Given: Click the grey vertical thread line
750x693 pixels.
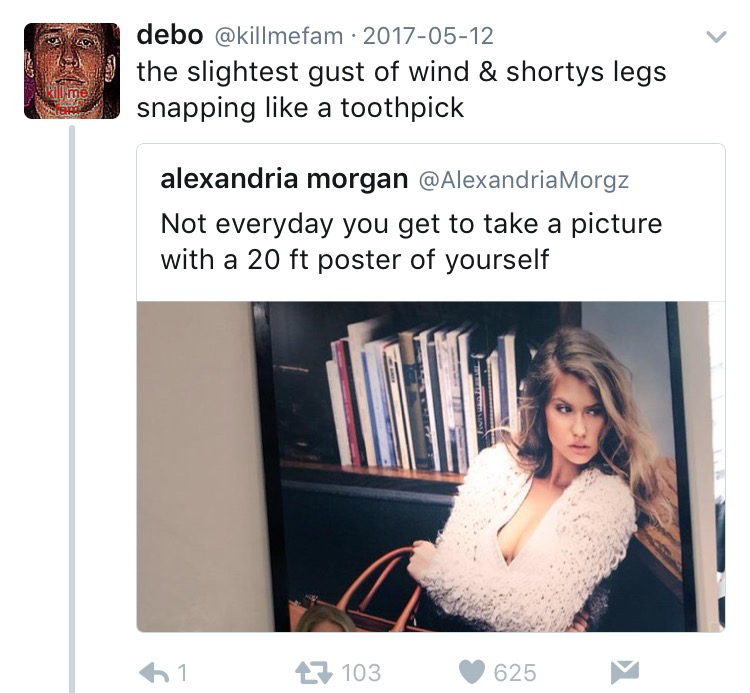Looking at the screenshot, I should point(72,400).
